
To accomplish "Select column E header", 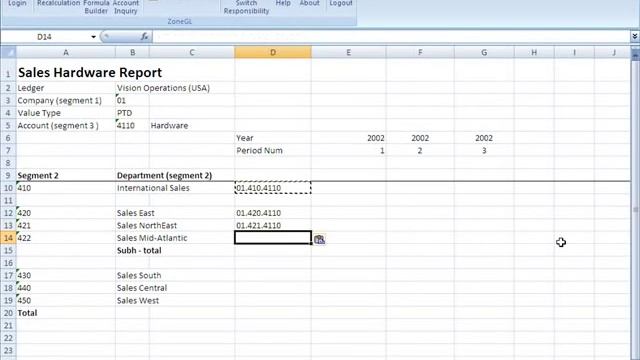I will click(x=349, y=52).
